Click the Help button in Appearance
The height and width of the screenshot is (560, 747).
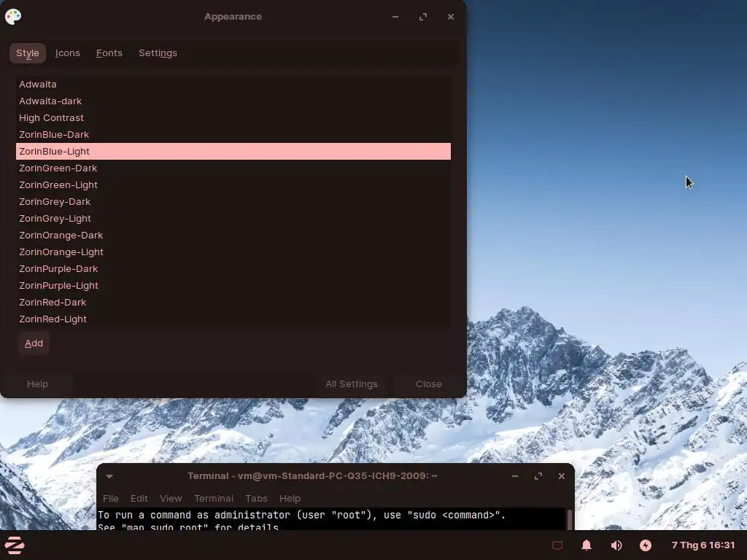38,384
